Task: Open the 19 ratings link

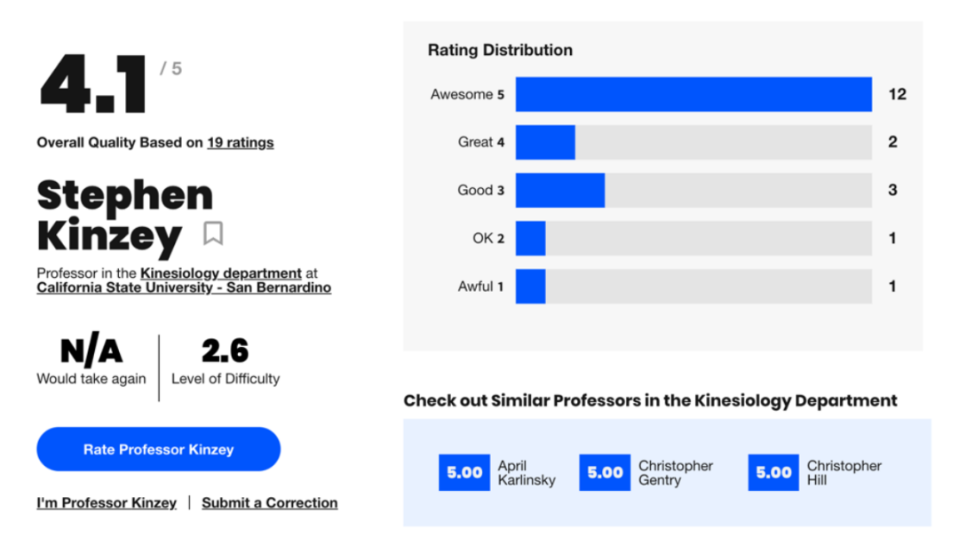Action: tap(240, 142)
